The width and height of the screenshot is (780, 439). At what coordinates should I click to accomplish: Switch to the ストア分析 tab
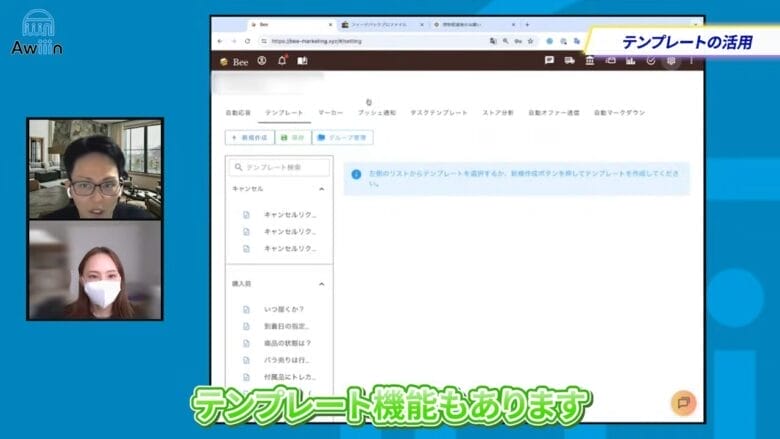(x=498, y=113)
